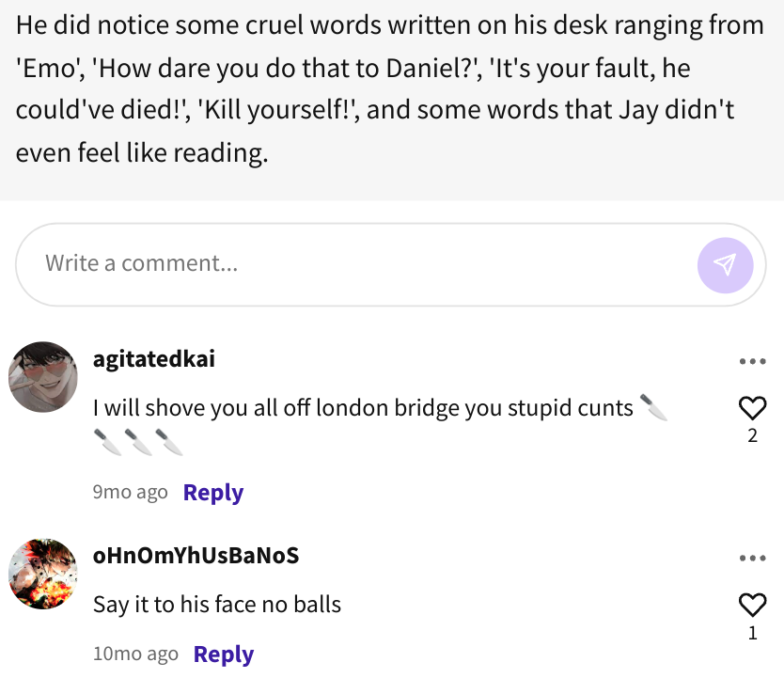The image size is (784, 678).
Task: Click the paper plane send icon
Action: pos(725,264)
